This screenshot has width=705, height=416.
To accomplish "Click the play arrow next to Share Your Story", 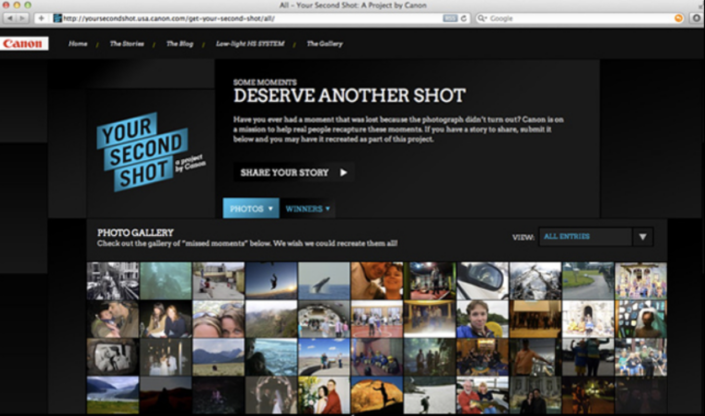I will [344, 172].
